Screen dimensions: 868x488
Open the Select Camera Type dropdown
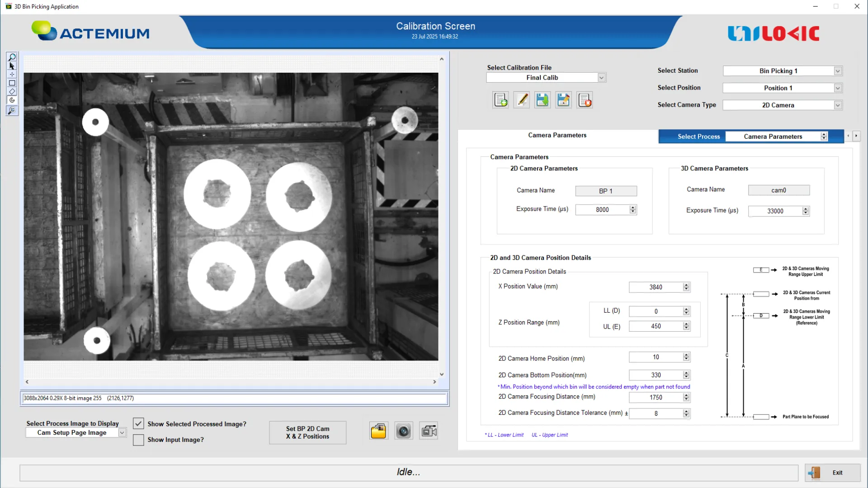(x=837, y=105)
